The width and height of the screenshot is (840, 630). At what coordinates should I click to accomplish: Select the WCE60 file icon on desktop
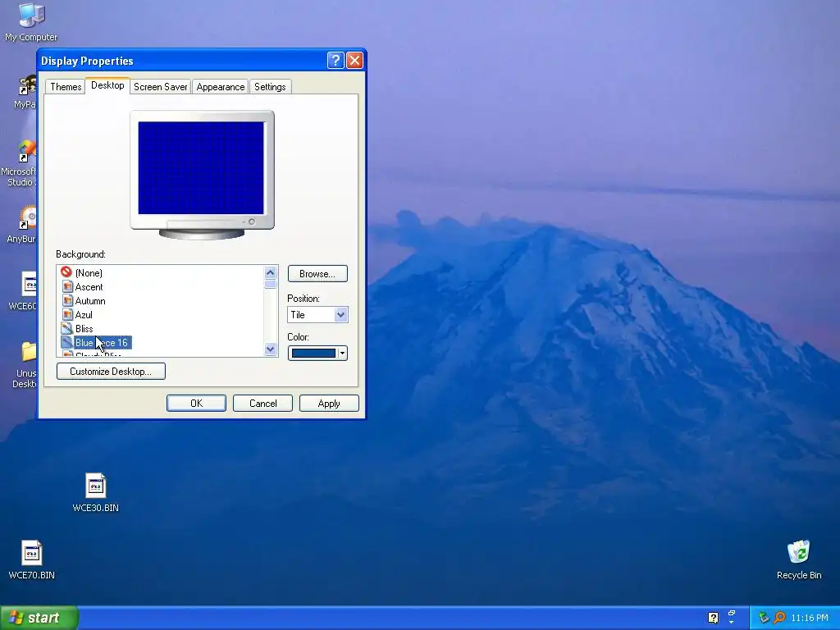click(29, 284)
